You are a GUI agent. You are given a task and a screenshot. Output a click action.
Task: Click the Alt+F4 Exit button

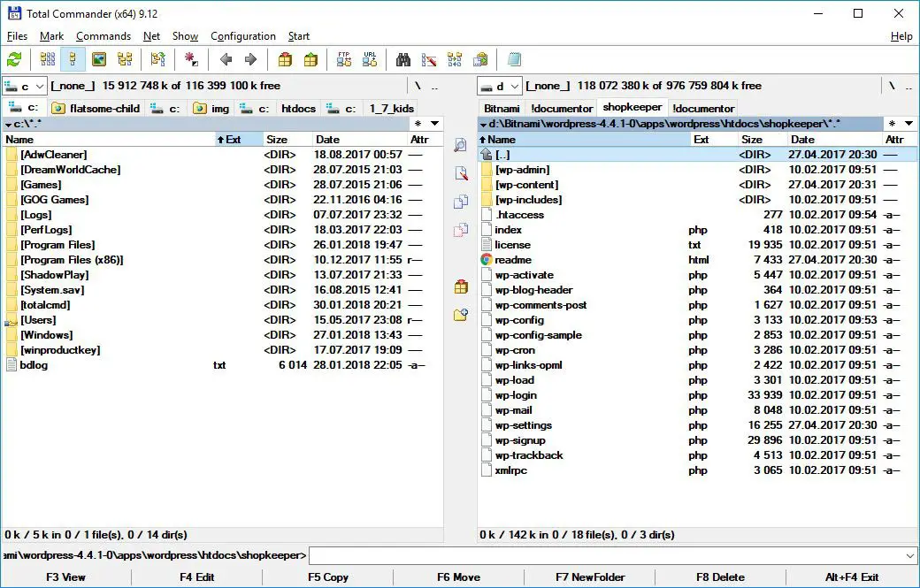(852, 577)
